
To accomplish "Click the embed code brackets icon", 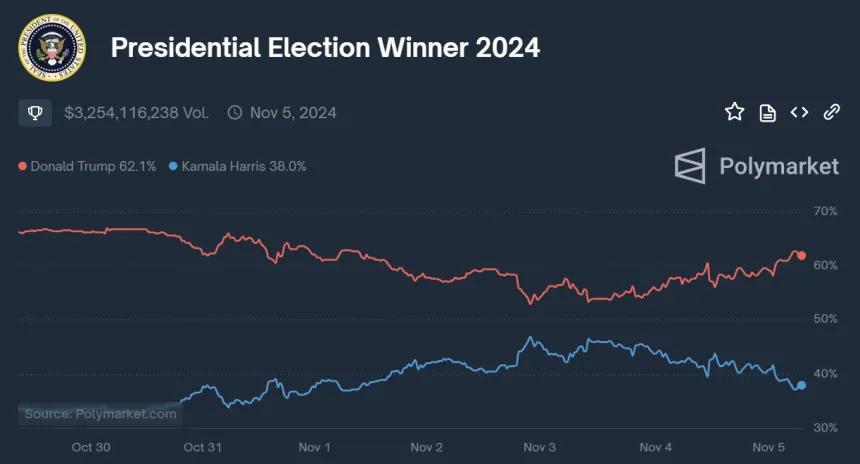I will [799, 112].
